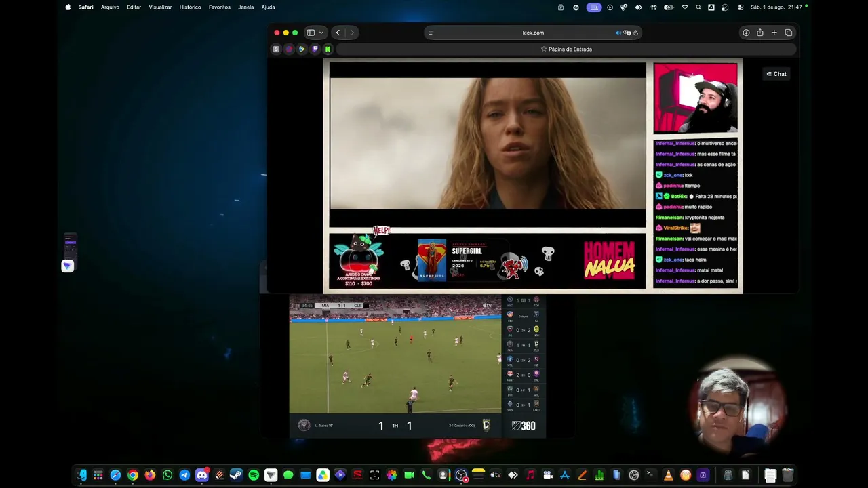Viewport: 868px width, 488px height.
Task: Open Safari from the Dock
Action: [115, 475]
